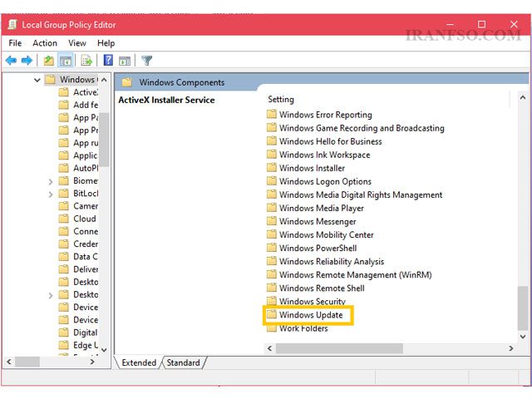The width and height of the screenshot is (532, 399).
Task: Maximize the Local Group Policy Editor window
Action: 481,24
